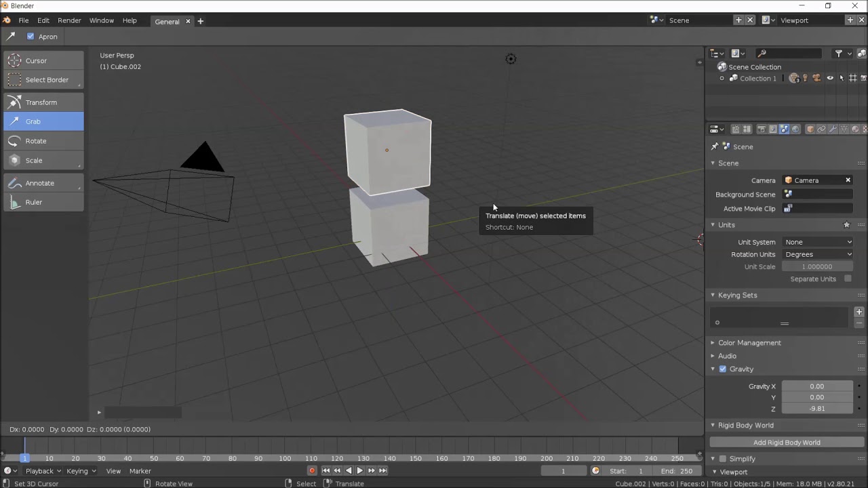Open the Unit System dropdown
The width and height of the screenshot is (868, 488).
click(x=818, y=242)
